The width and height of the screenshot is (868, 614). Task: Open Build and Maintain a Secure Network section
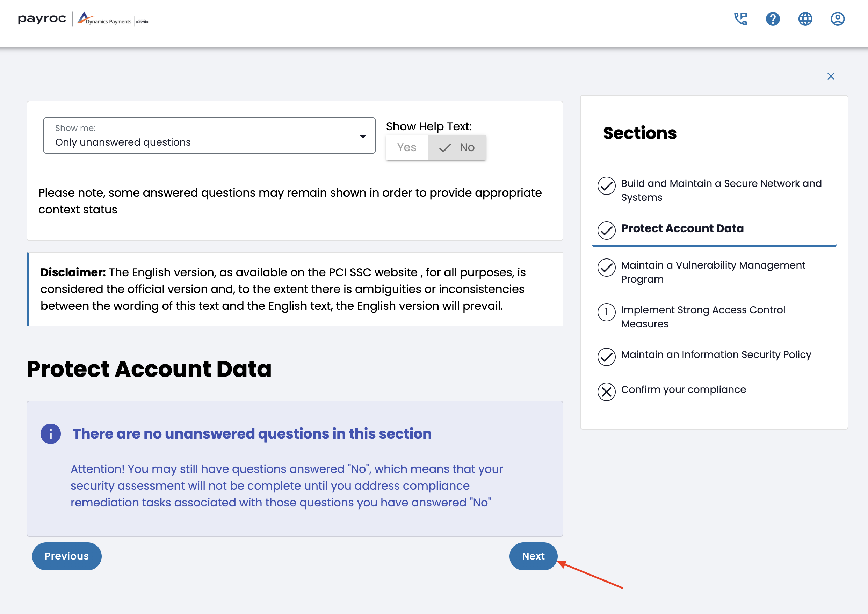(721, 190)
